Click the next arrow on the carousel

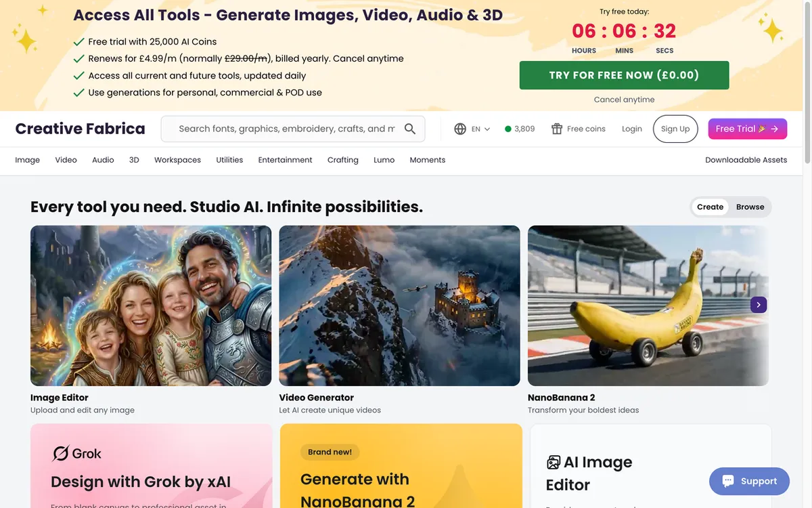(x=759, y=305)
